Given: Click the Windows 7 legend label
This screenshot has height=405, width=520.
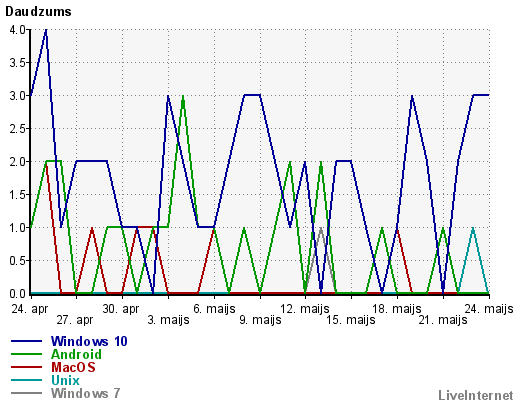Looking at the screenshot, I should pos(85,393).
